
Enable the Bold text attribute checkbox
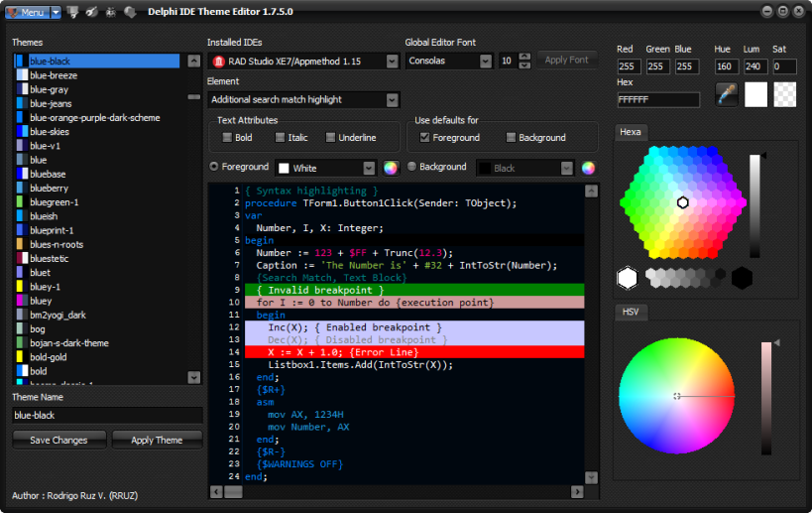(x=227, y=138)
